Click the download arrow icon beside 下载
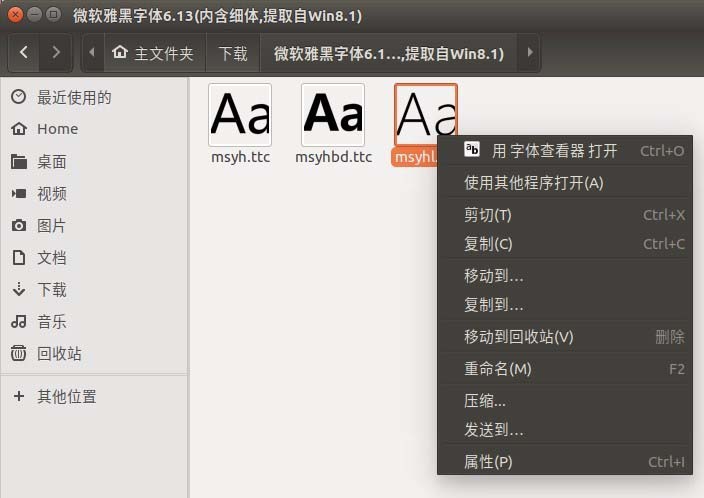The height and width of the screenshot is (498, 704). click(x=18, y=289)
